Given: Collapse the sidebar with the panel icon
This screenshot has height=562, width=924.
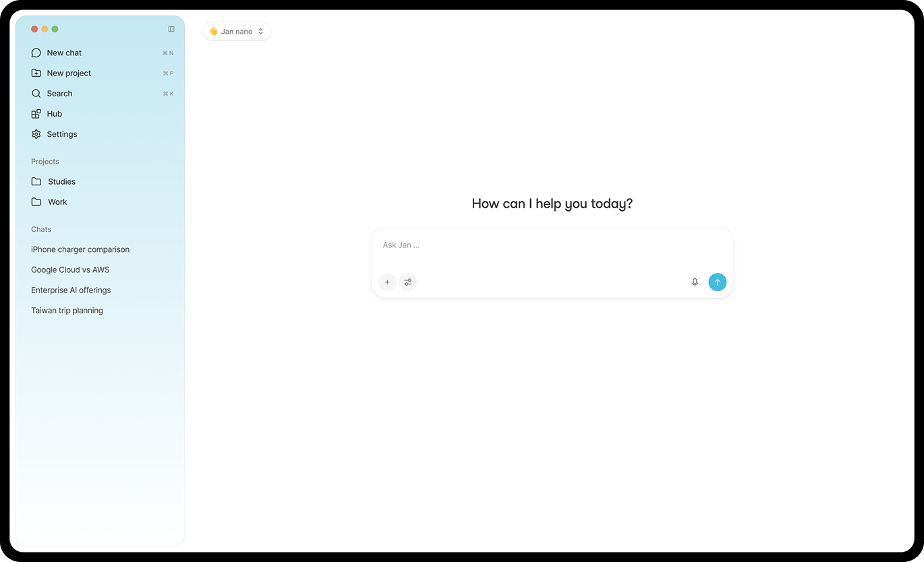Looking at the screenshot, I should click(171, 29).
